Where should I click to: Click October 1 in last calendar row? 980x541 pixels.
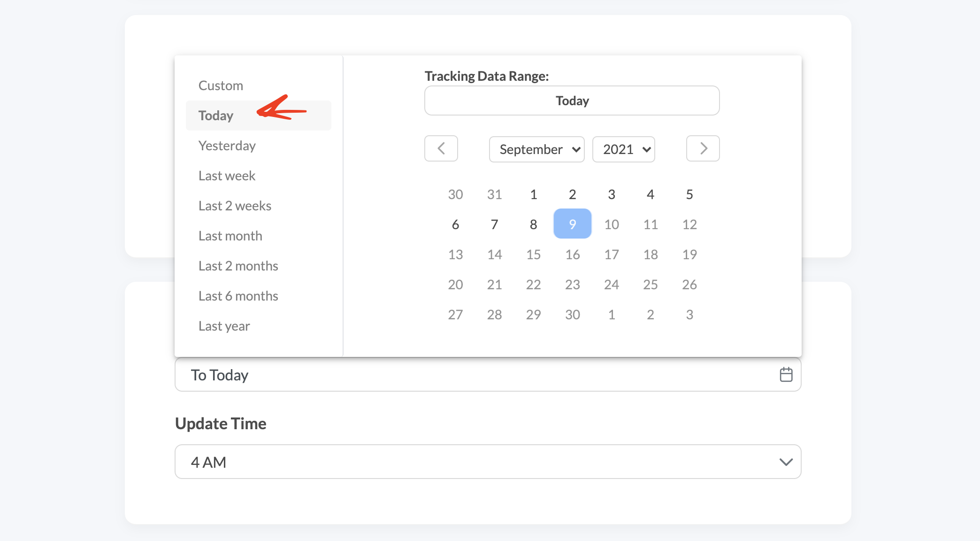coord(612,314)
